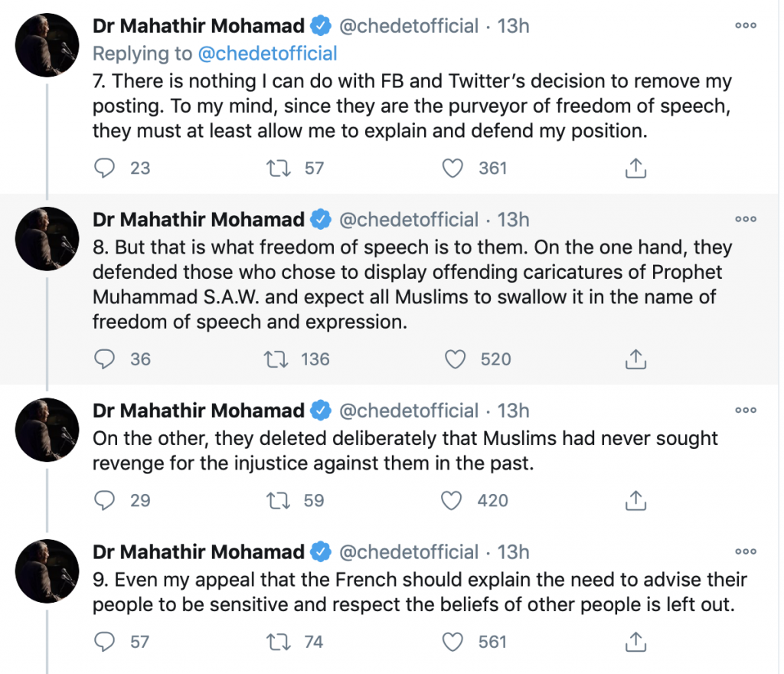Open the more options menu on tweet 7
The image size is (784, 674).
[745, 25]
